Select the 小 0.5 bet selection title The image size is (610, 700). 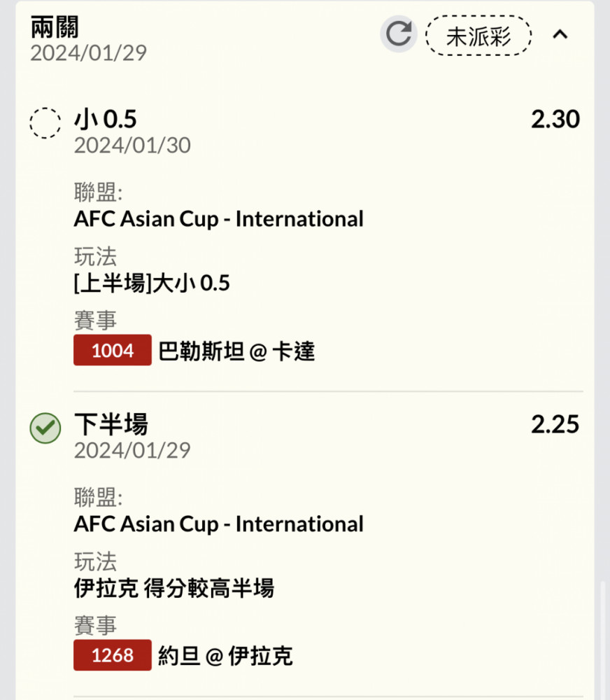point(106,119)
